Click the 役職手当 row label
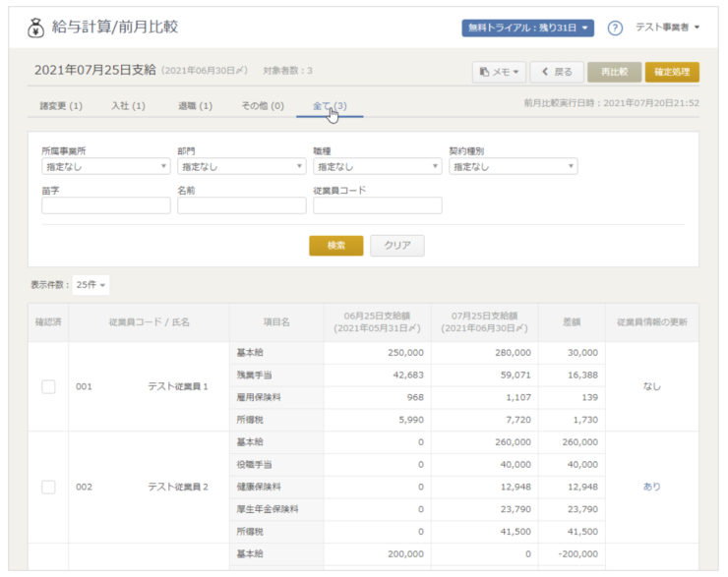 pos(254,464)
